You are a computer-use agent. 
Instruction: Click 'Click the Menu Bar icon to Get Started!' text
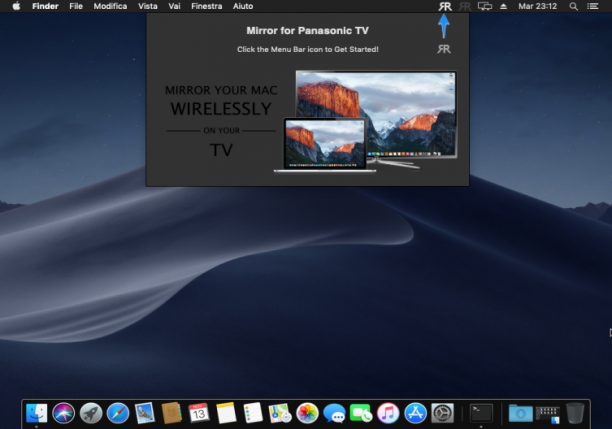coord(308,49)
